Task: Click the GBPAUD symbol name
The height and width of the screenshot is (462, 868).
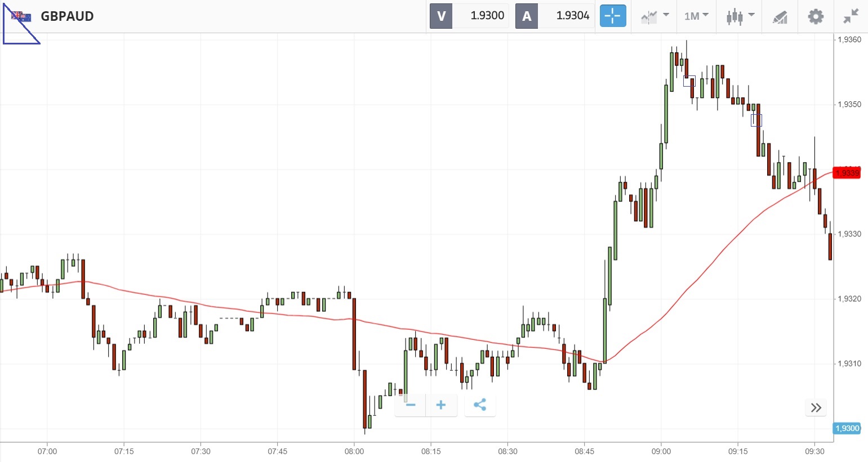Action: 67,16
